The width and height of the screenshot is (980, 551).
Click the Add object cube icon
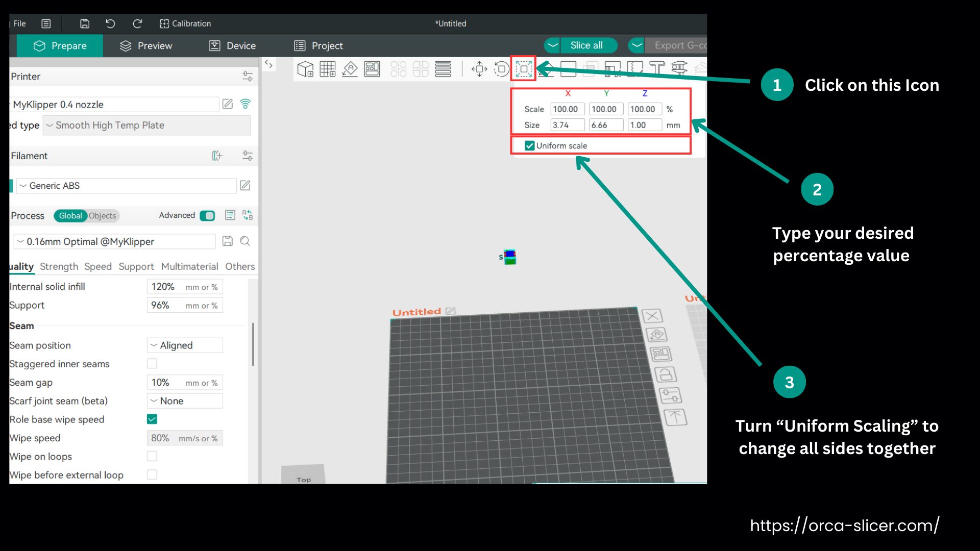point(305,69)
